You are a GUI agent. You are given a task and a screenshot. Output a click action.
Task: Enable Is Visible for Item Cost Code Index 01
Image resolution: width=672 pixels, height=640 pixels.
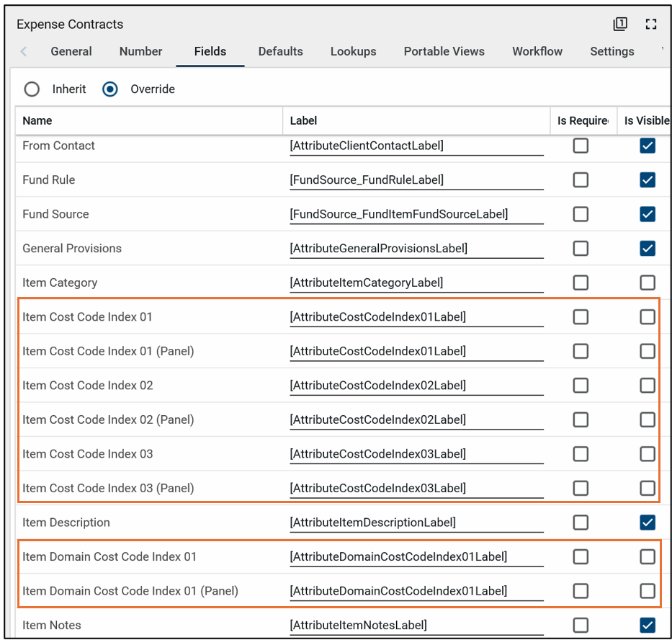[x=648, y=317]
